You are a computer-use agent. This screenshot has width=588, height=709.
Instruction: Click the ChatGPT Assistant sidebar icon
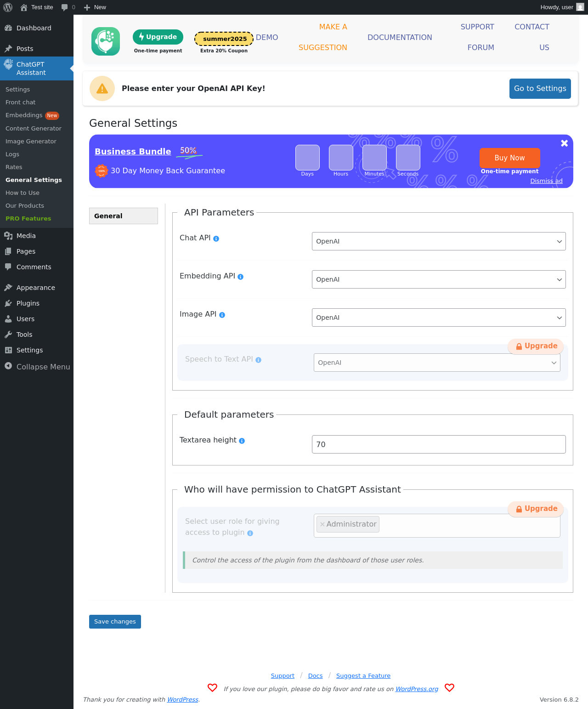coord(8,65)
